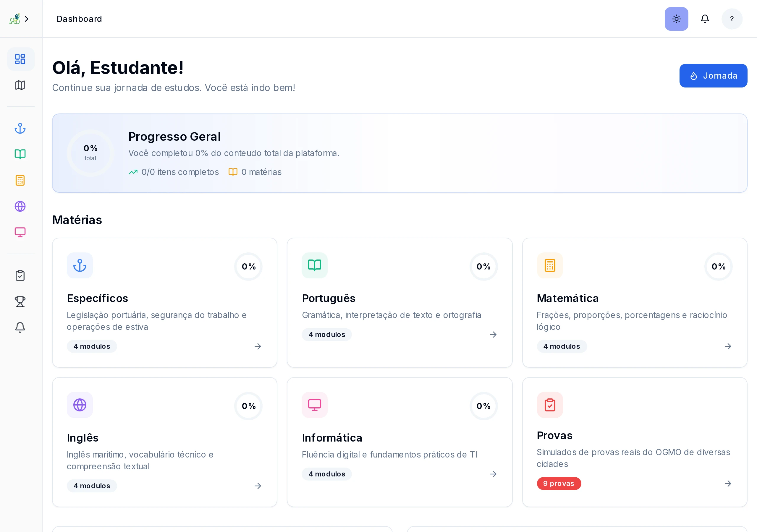
Task: Select the Inglês globe icon in sidebar
Action: (x=20, y=206)
